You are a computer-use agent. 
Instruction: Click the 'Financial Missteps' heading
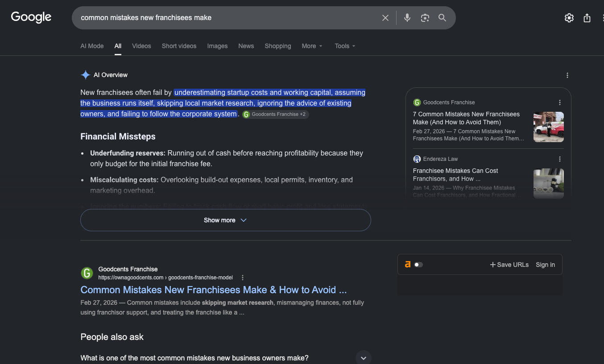tap(118, 137)
